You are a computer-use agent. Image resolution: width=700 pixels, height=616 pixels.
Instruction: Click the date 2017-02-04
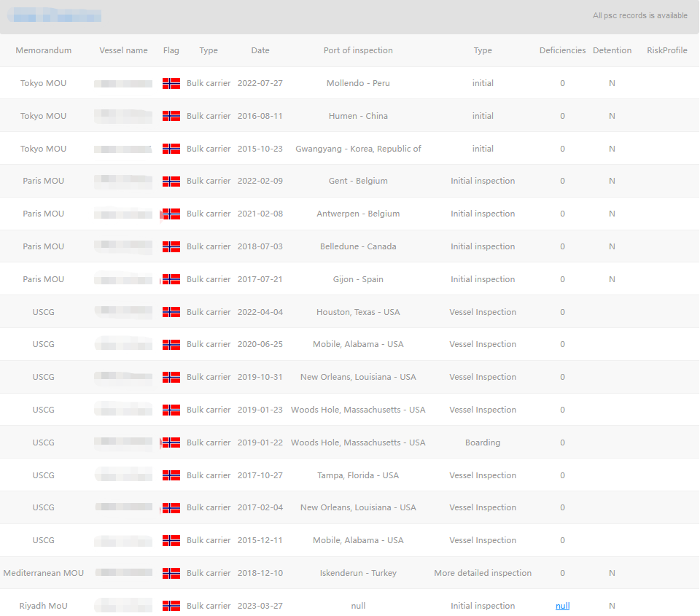(260, 507)
